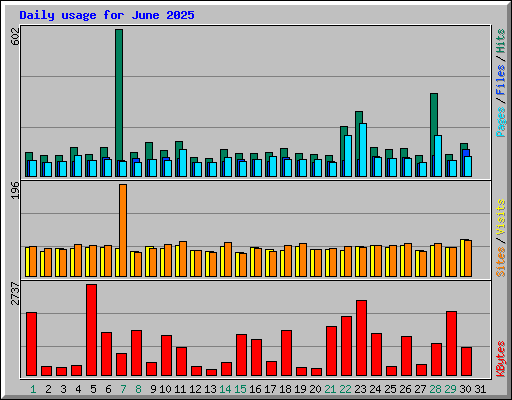Screen dimensions: 512x400
Task: Click day label 30 on the x-axis
Action: coord(465,389)
